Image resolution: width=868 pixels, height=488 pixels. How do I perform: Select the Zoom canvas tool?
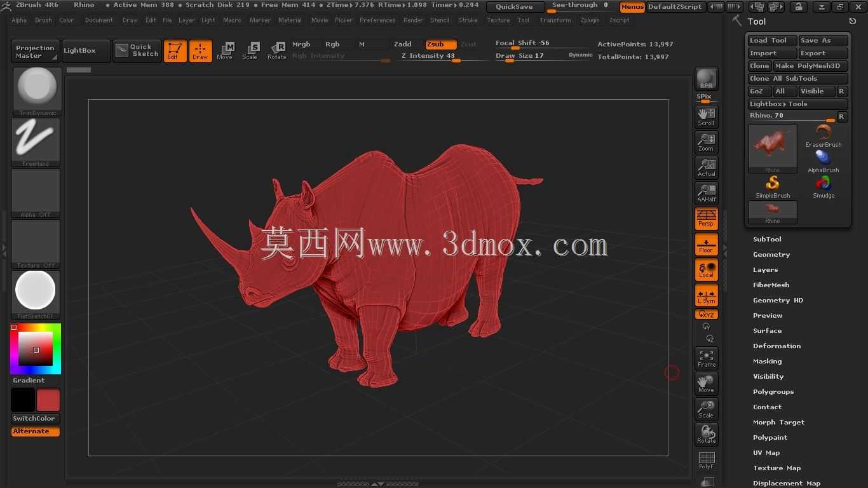(x=707, y=142)
